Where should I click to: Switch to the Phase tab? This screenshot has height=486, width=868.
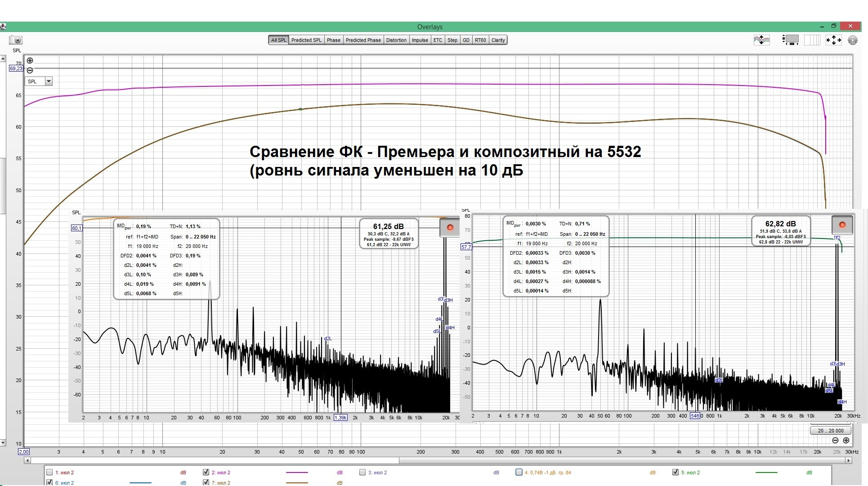pos(333,40)
